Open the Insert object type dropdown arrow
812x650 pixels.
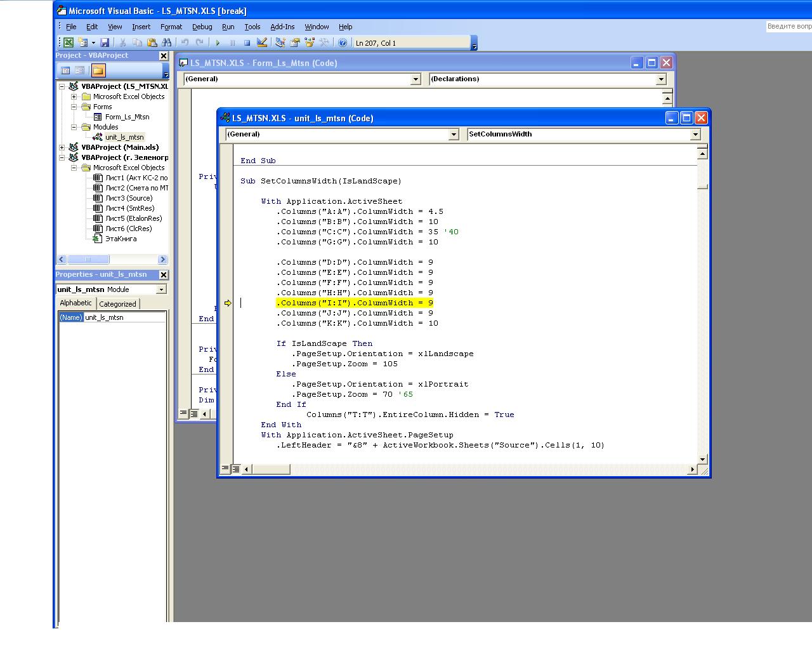[93, 43]
